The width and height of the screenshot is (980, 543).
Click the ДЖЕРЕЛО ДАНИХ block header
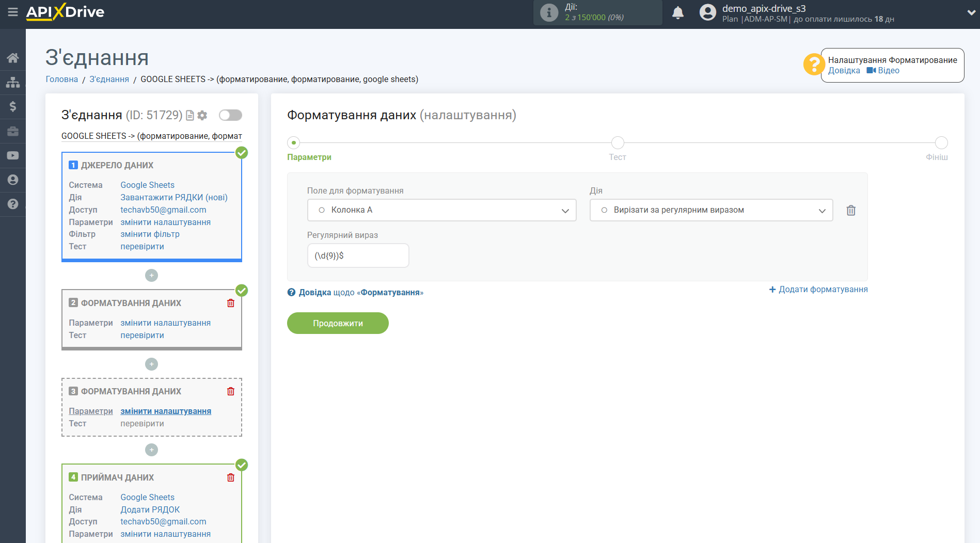tap(117, 165)
